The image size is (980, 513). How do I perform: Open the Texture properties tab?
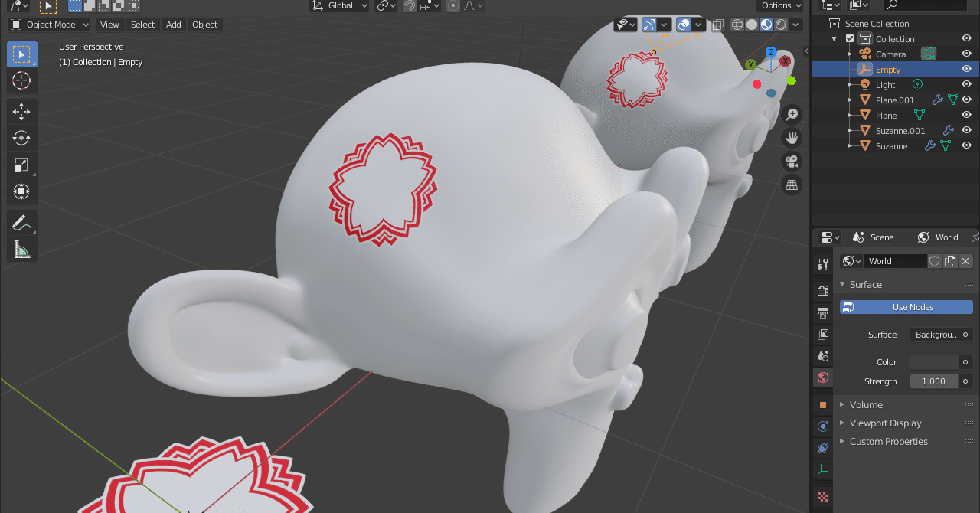pyautogui.click(x=823, y=497)
